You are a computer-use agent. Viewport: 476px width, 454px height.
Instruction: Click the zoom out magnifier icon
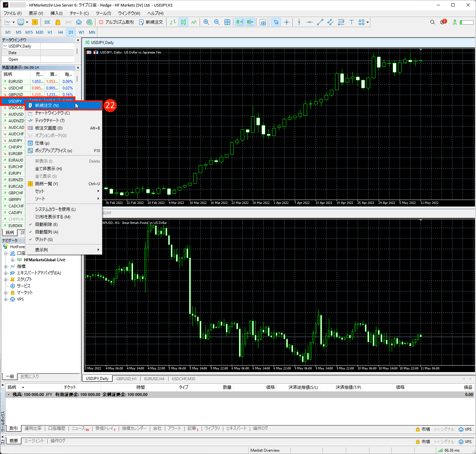click(x=217, y=22)
